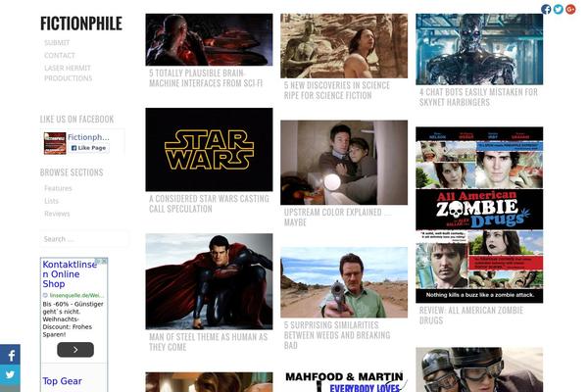Open All American Zombie Drugs poster
The height and width of the screenshot is (392, 588).
[479, 215]
